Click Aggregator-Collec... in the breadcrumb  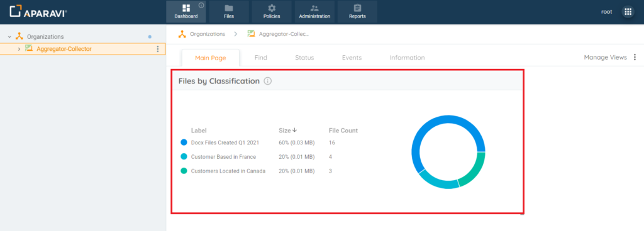pyautogui.click(x=284, y=34)
